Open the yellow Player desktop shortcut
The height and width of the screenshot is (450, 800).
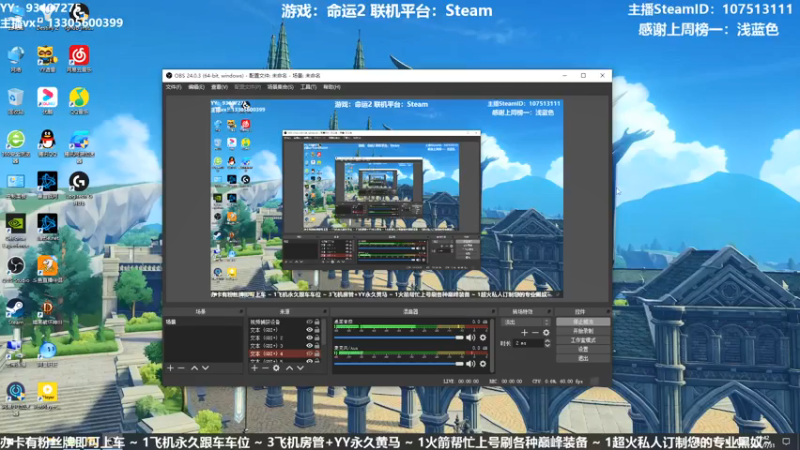click(x=47, y=396)
